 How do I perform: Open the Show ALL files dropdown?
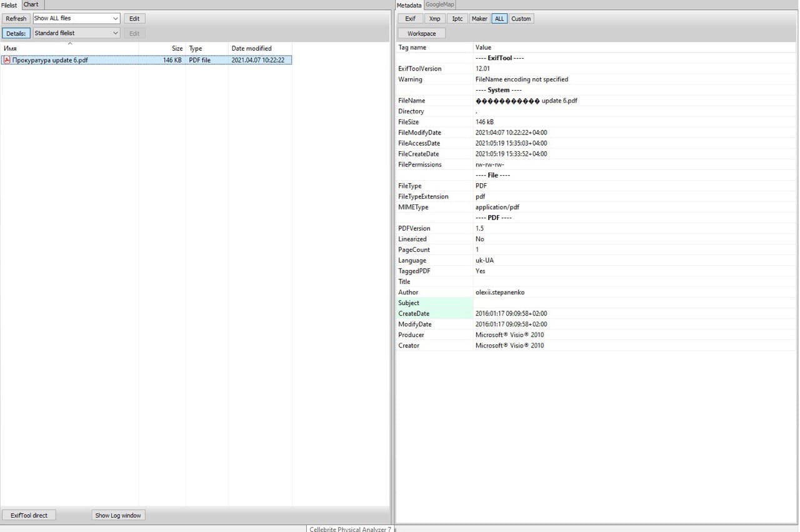76,19
